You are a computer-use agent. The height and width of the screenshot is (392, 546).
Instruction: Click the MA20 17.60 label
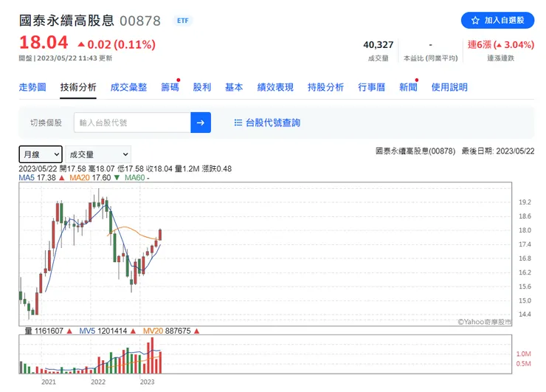tap(90, 178)
